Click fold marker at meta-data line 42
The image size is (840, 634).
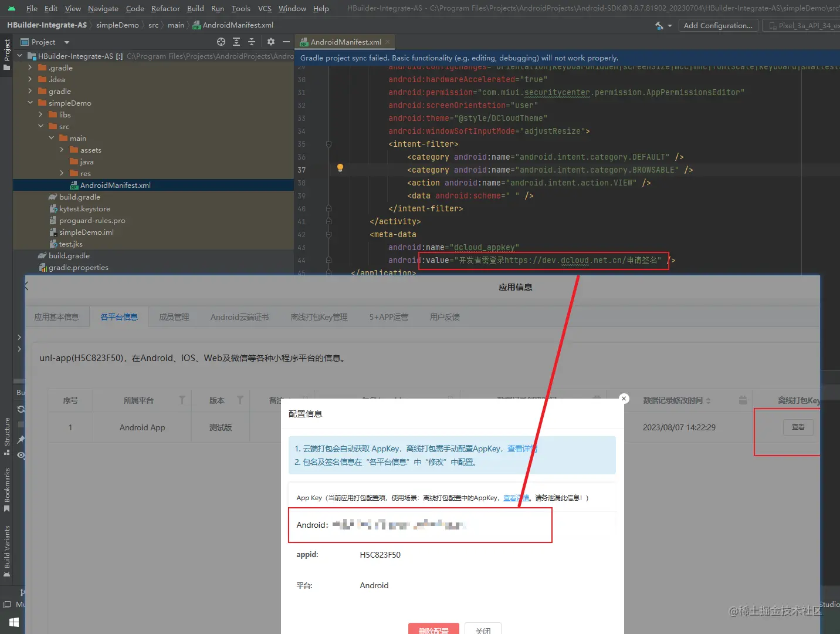328,234
